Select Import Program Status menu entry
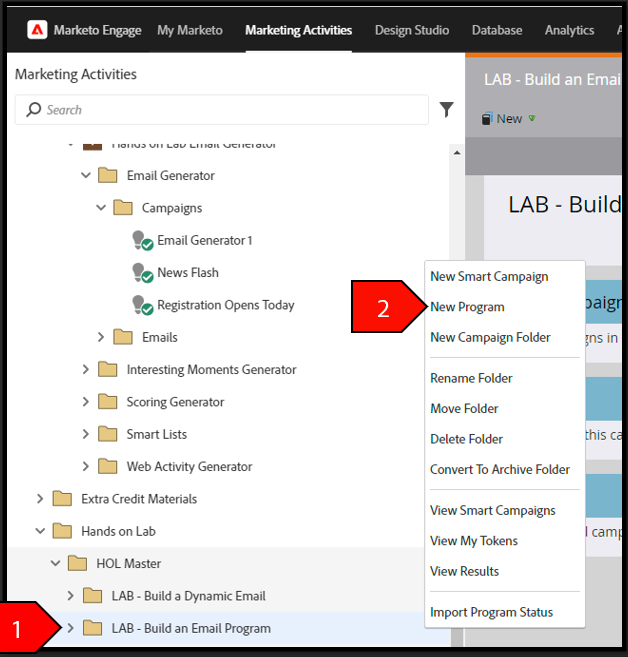This screenshot has height=657, width=628. coord(491,612)
